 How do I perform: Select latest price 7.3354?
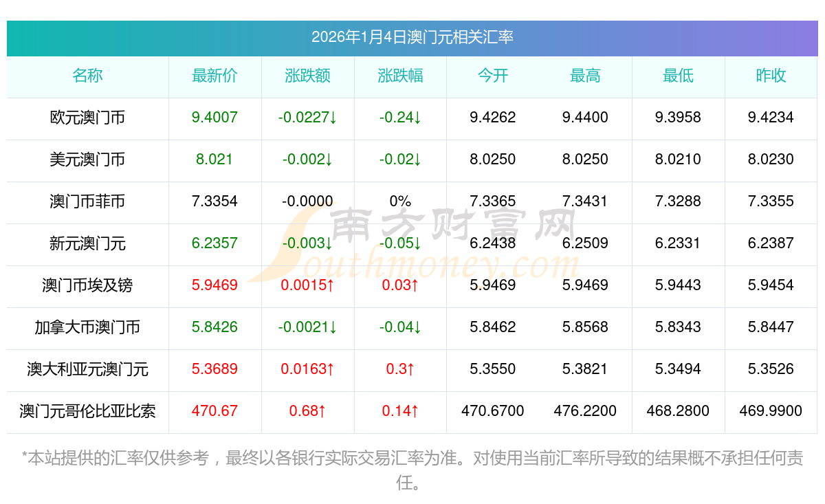[214, 201]
